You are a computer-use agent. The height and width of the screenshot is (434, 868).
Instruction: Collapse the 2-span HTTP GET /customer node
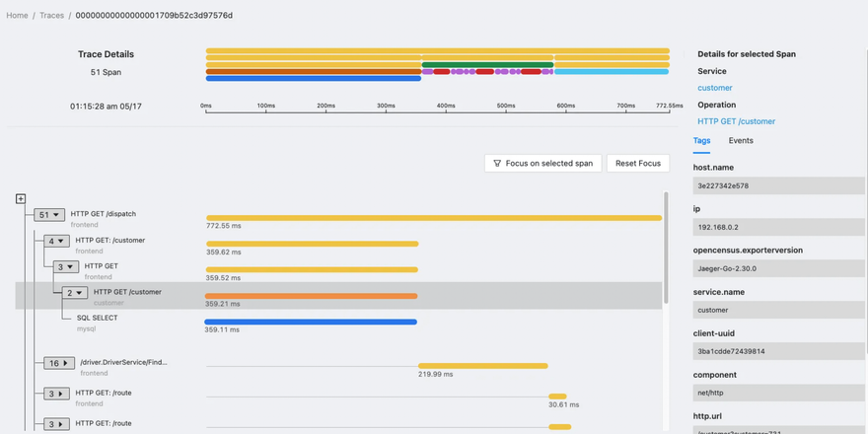[74, 293]
